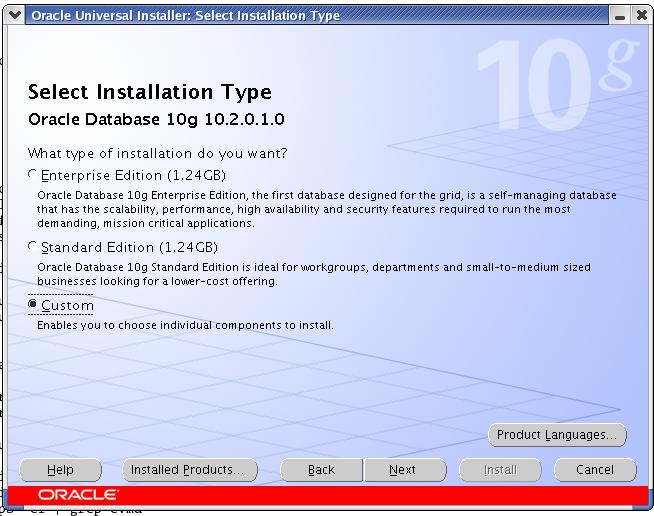
Task: Proceed with the Next button
Action: [405, 470]
